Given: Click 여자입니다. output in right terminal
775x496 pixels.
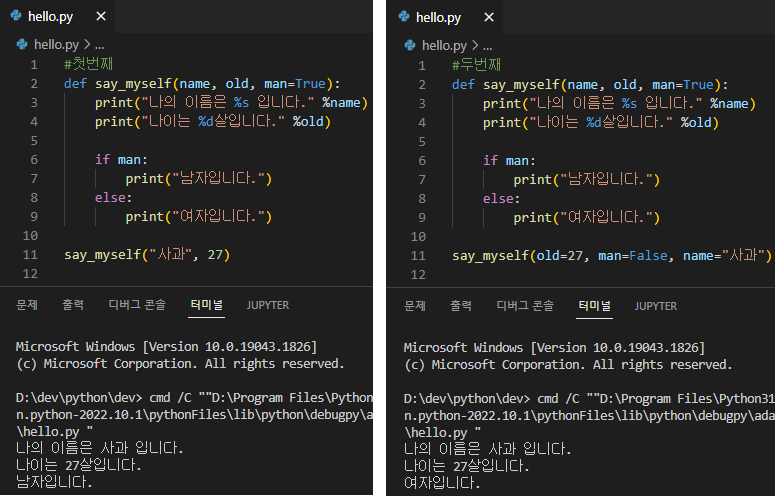Looking at the screenshot, I should tap(442, 482).
